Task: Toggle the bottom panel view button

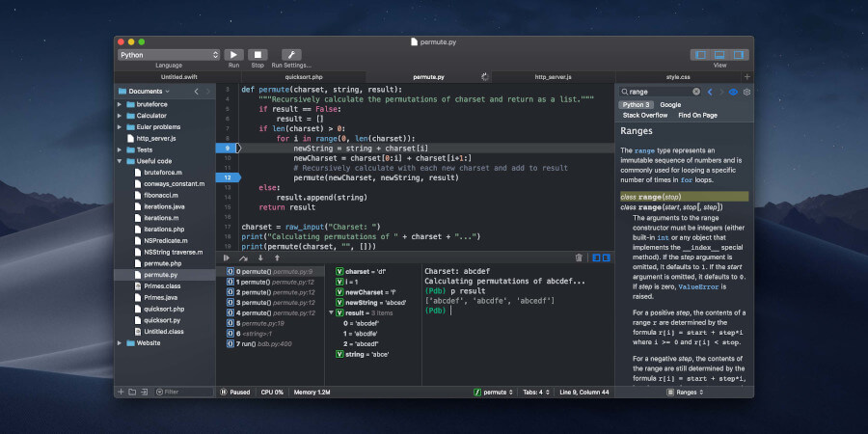Action: pos(719,55)
